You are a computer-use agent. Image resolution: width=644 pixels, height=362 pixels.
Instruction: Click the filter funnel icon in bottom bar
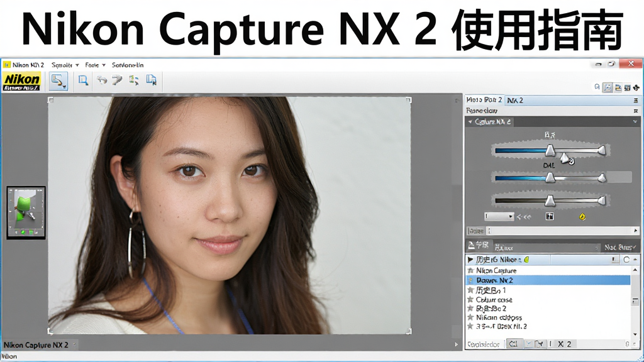pyautogui.click(x=539, y=344)
